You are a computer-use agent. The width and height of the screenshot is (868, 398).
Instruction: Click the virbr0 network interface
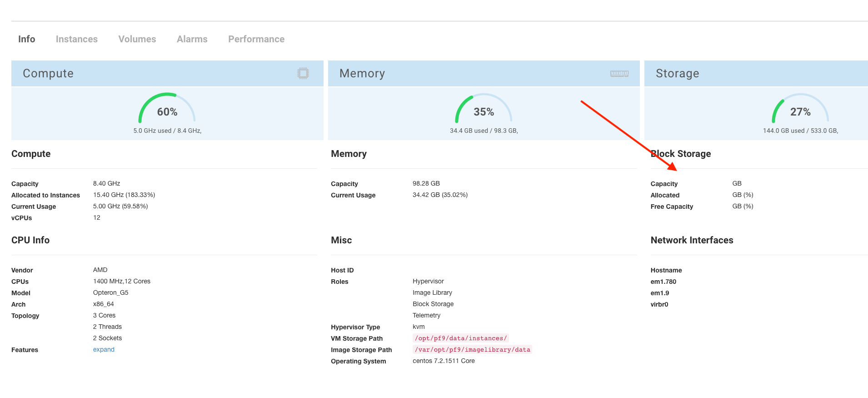click(659, 304)
